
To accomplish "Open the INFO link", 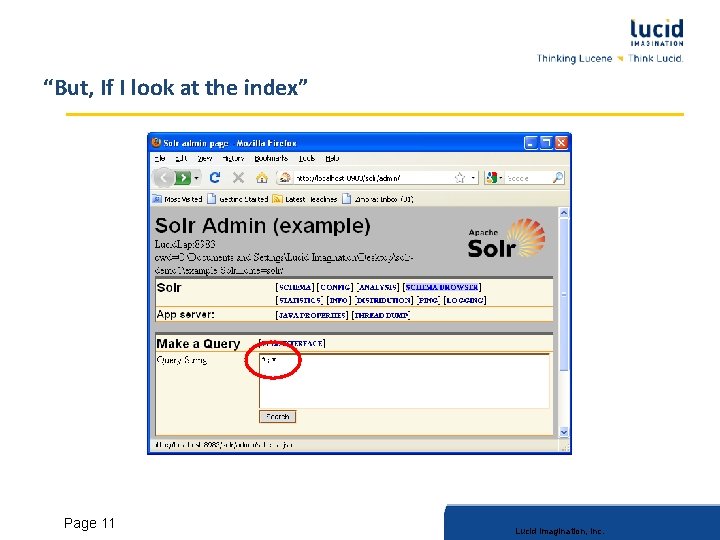I will (338, 300).
